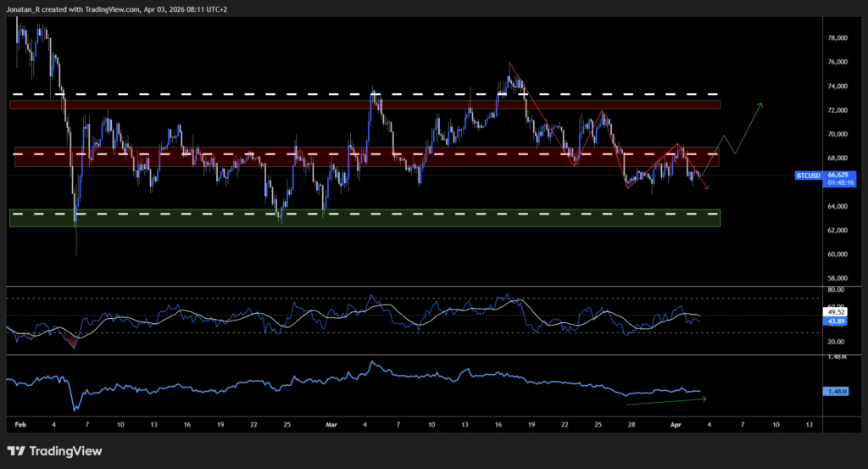Click the candle countdown timer 01:48:16
Viewport: 868px width, 469px height.
(x=839, y=181)
